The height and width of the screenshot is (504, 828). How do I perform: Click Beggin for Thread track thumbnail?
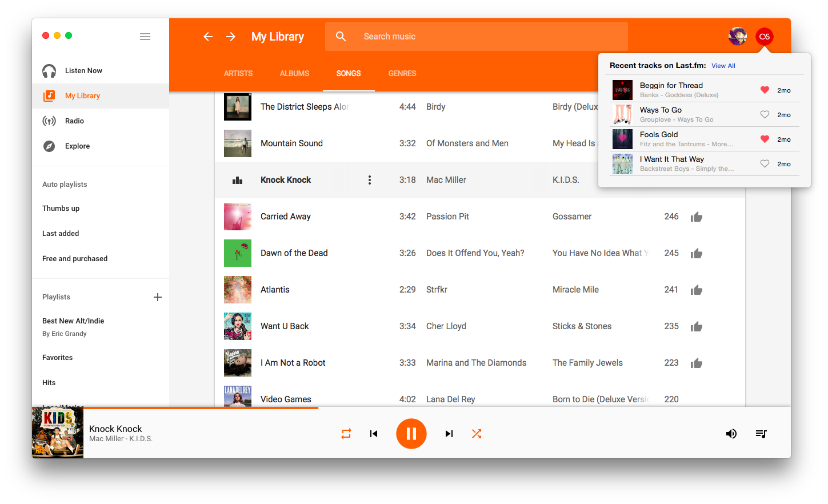(622, 90)
